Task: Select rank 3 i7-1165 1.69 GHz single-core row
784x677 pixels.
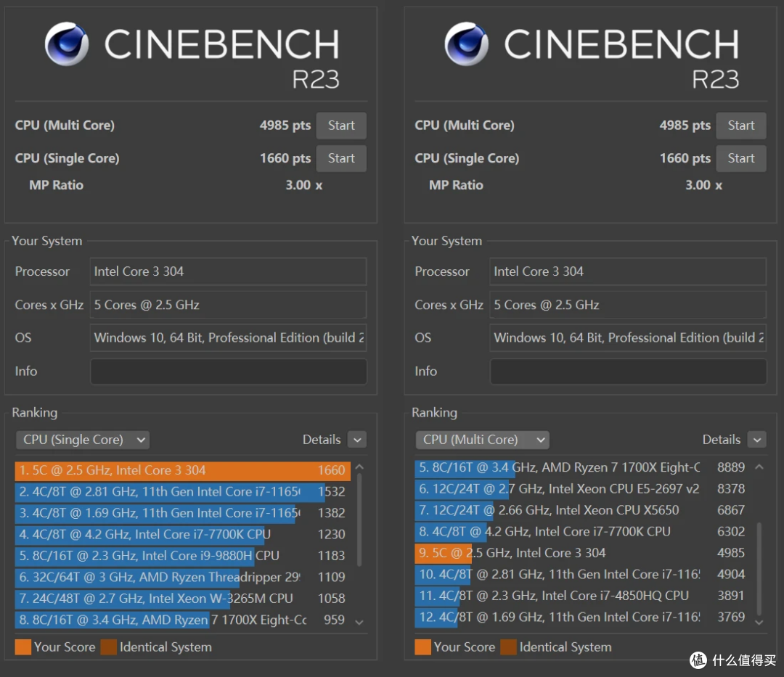Action: click(x=182, y=513)
